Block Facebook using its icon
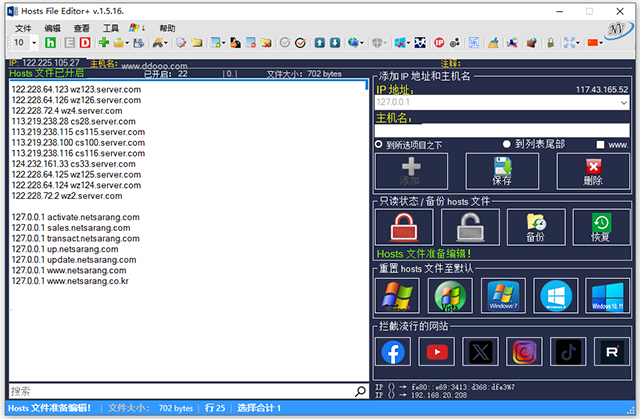This screenshot has width=640, height=419. pos(393,352)
